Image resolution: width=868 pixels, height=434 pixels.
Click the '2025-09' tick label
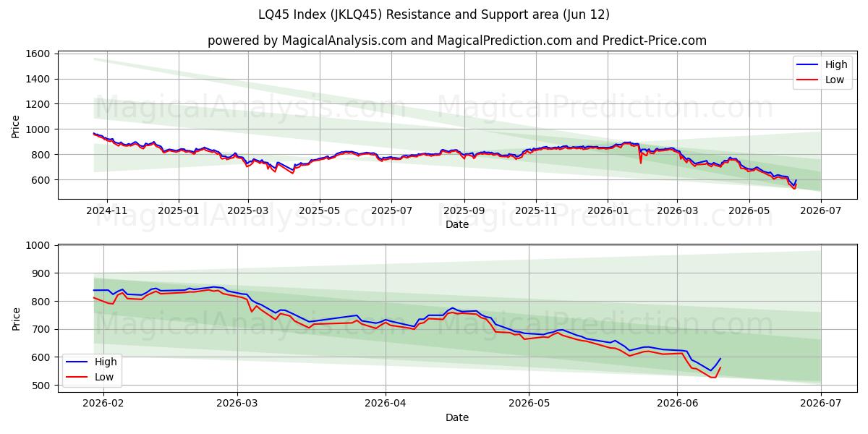[464, 210]
